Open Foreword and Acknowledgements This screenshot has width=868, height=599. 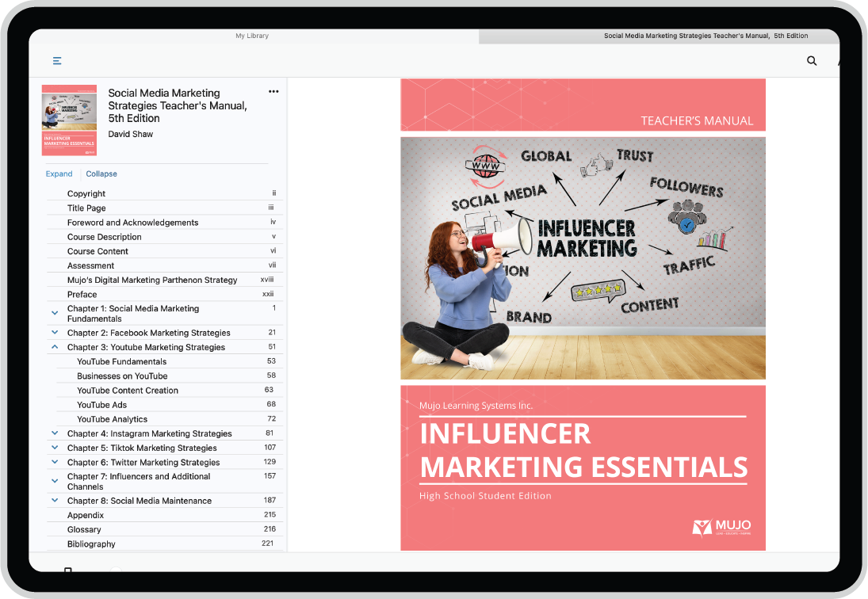pyautogui.click(x=133, y=223)
